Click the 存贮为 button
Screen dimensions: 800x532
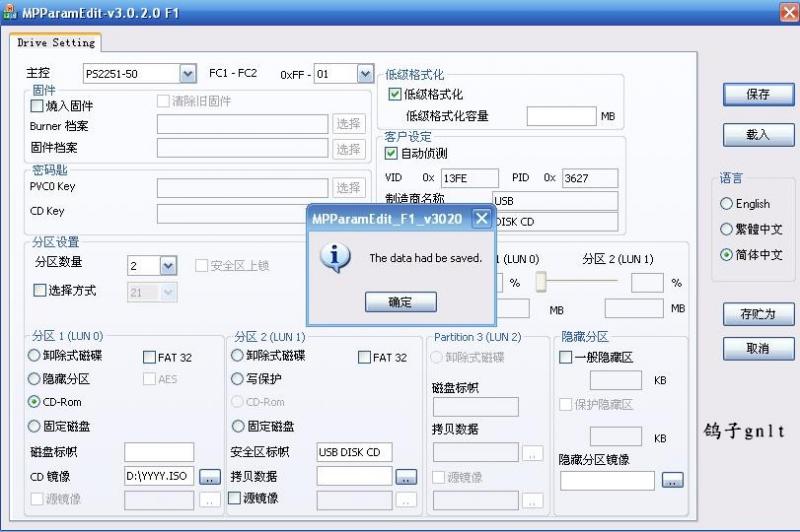758,314
